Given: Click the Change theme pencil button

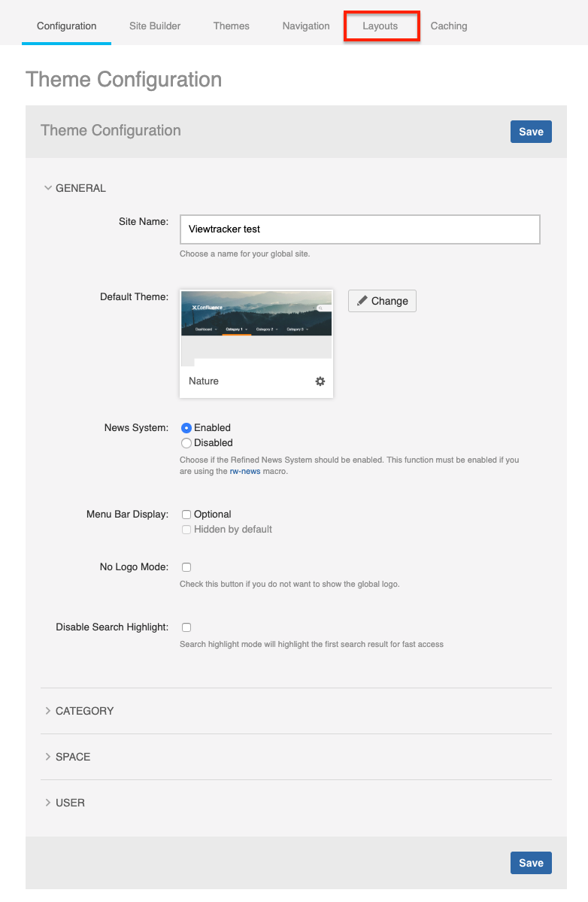Looking at the screenshot, I should pyautogui.click(x=382, y=301).
